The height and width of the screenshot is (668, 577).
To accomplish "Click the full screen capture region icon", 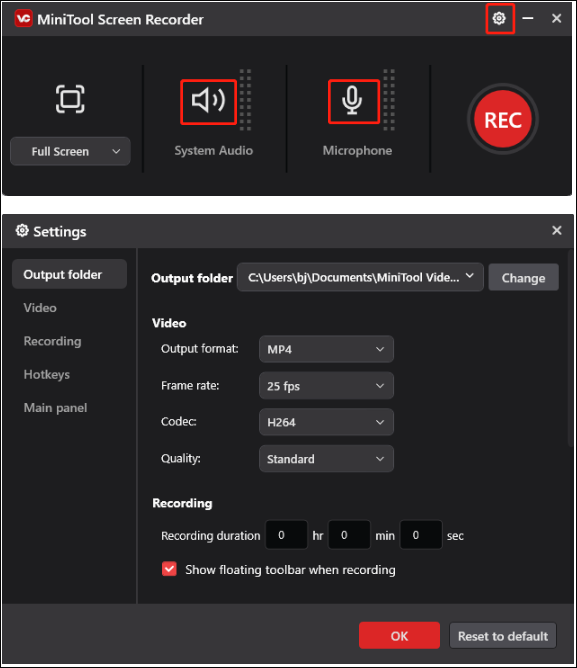I will click(x=70, y=99).
